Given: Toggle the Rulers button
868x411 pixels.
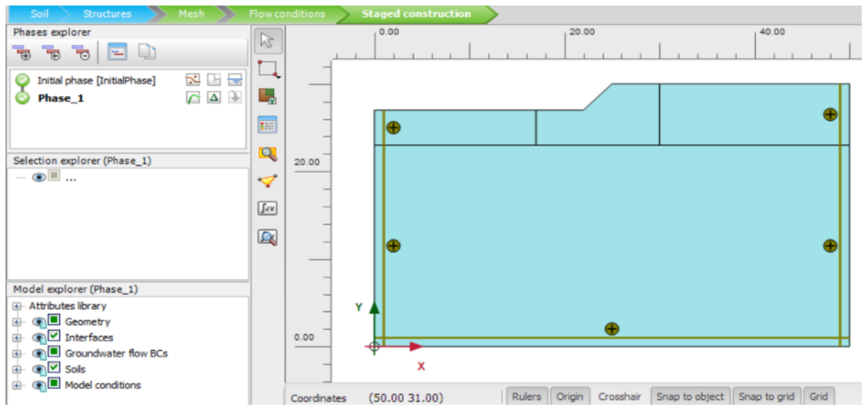Looking at the screenshot, I should tap(526, 396).
